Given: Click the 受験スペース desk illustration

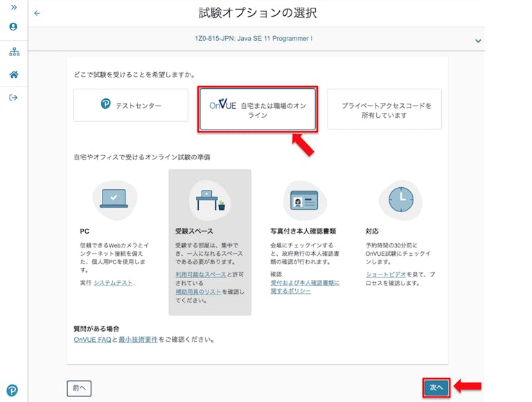Looking at the screenshot, I should click(211, 200).
